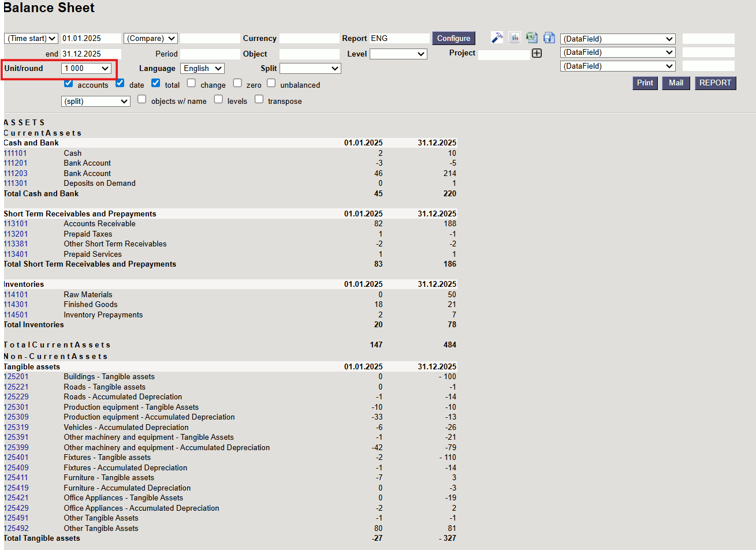This screenshot has height=550, width=756.
Task: Expand the Language English dropdown
Action: (x=203, y=68)
